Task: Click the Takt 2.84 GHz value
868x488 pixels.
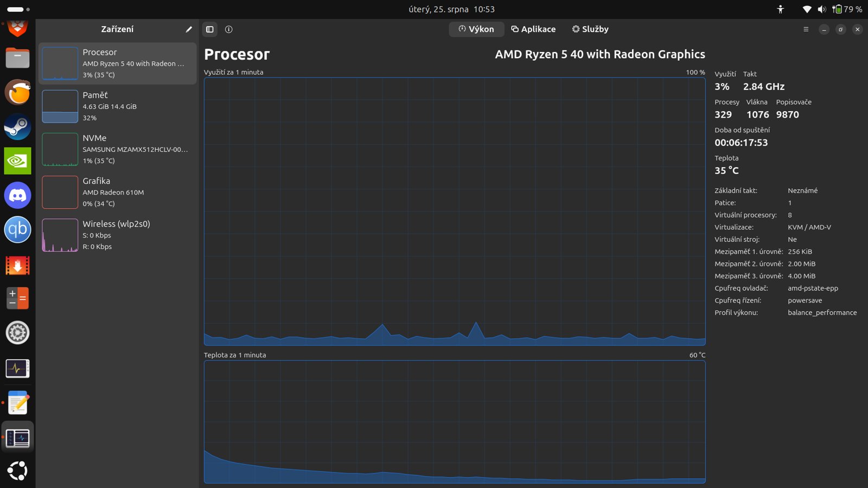Action: [x=764, y=87]
